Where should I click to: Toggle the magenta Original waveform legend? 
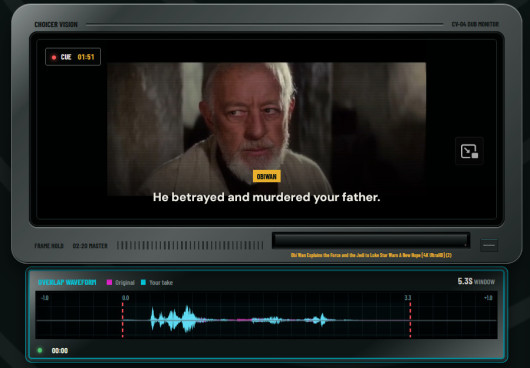[121, 283]
